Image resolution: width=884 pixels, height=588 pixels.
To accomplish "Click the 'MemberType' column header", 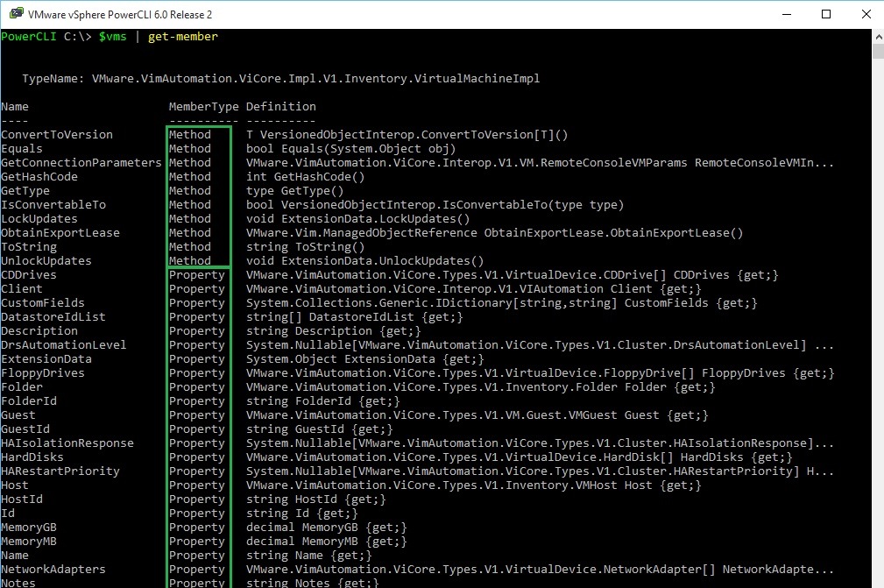I will [x=203, y=107].
